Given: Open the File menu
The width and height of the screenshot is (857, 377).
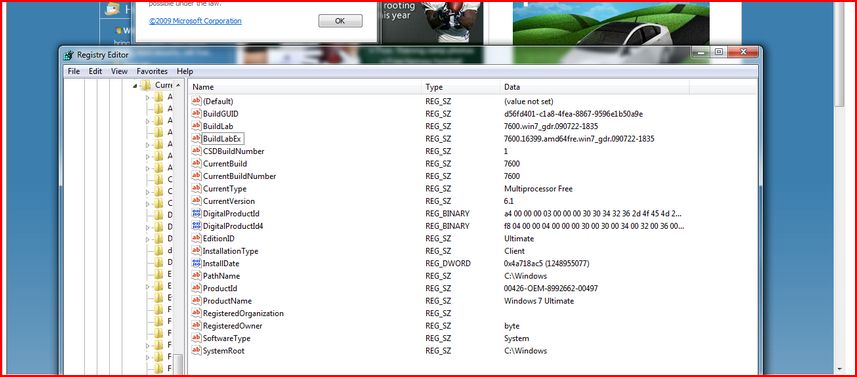Looking at the screenshot, I should (74, 72).
